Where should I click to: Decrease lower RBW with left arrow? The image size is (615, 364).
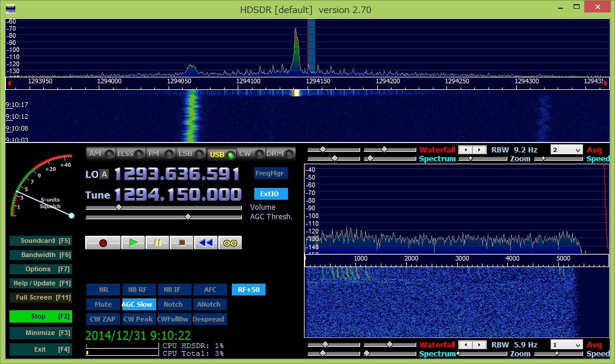click(465, 345)
